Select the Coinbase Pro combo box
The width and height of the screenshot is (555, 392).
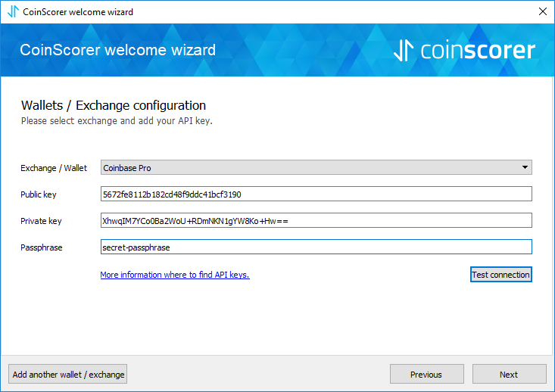[x=316, y=167]
